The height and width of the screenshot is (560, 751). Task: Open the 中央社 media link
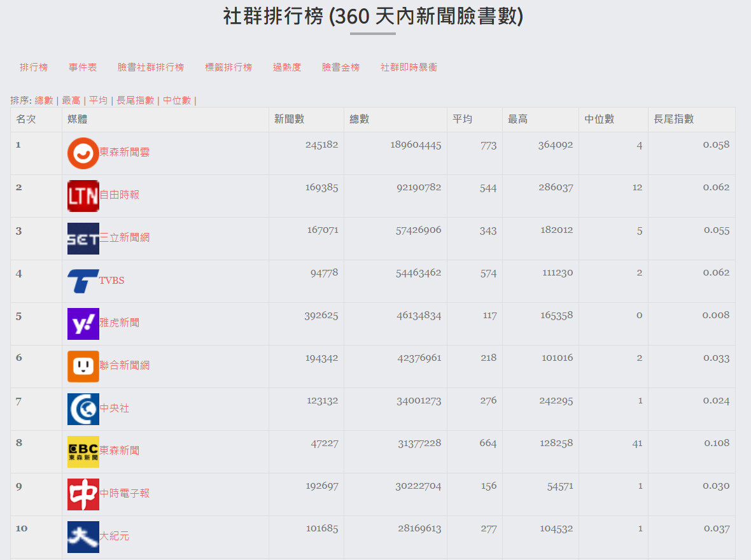point(114,408)
